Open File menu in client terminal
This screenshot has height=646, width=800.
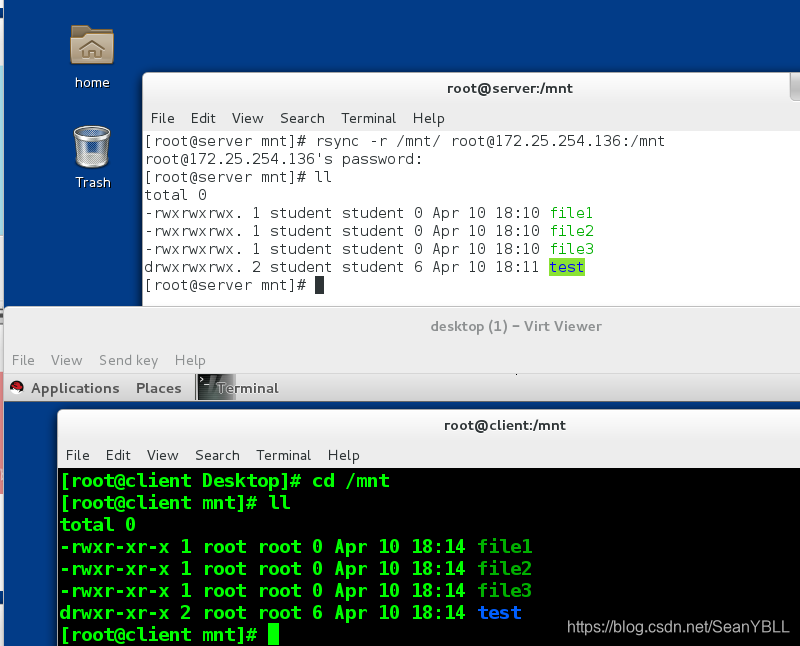[78, 455]
